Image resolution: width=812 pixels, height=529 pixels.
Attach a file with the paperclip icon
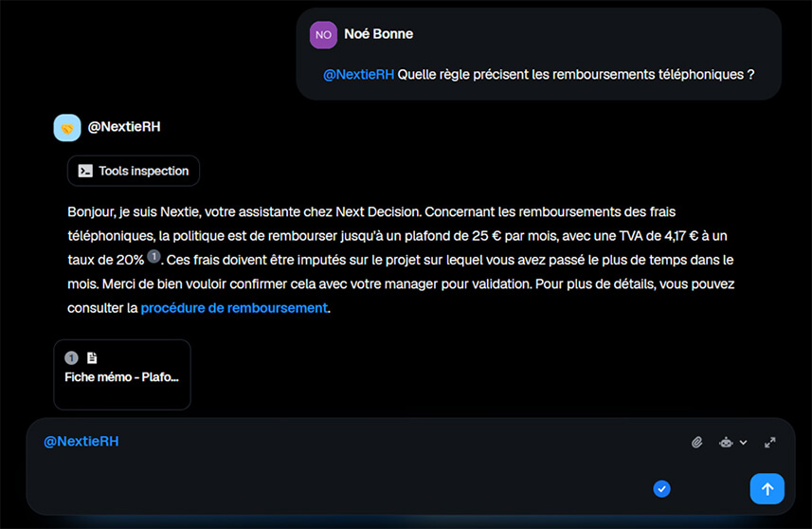tap(696, 442)
